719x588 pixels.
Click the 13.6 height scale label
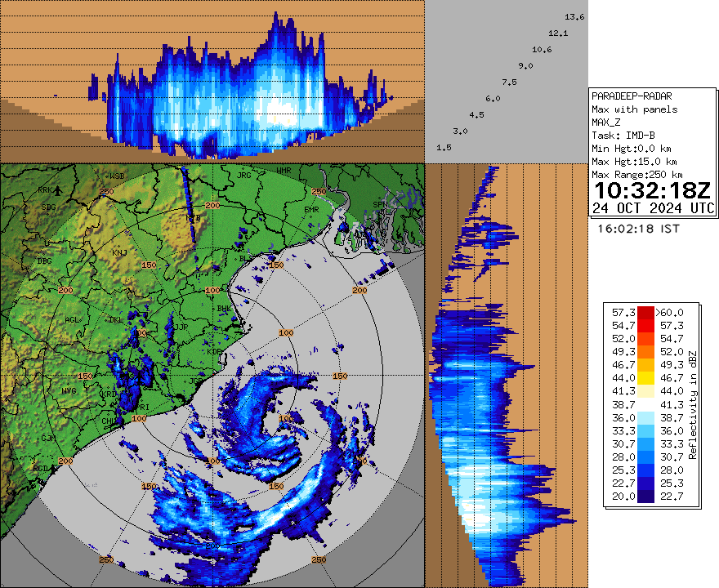574,17
